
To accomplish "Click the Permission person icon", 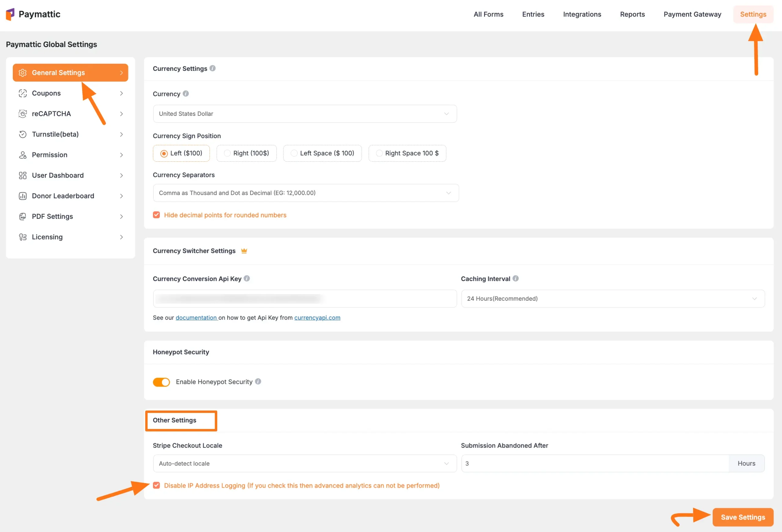I will click(23, 155).
